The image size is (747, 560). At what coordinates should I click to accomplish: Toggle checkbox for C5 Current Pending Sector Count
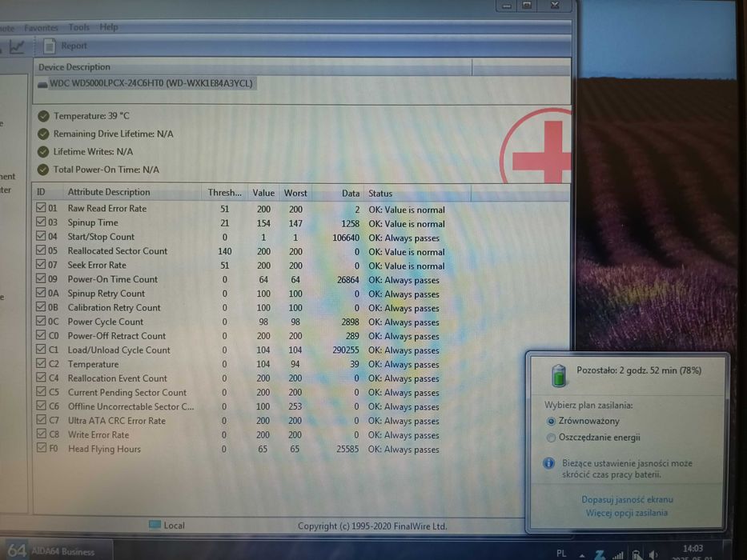[x=41, y=391]
